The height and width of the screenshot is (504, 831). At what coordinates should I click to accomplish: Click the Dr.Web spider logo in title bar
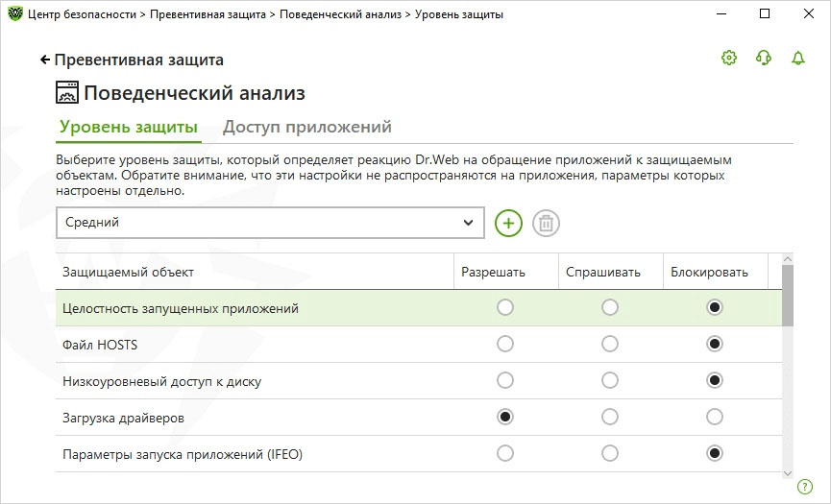coord(14,14)
